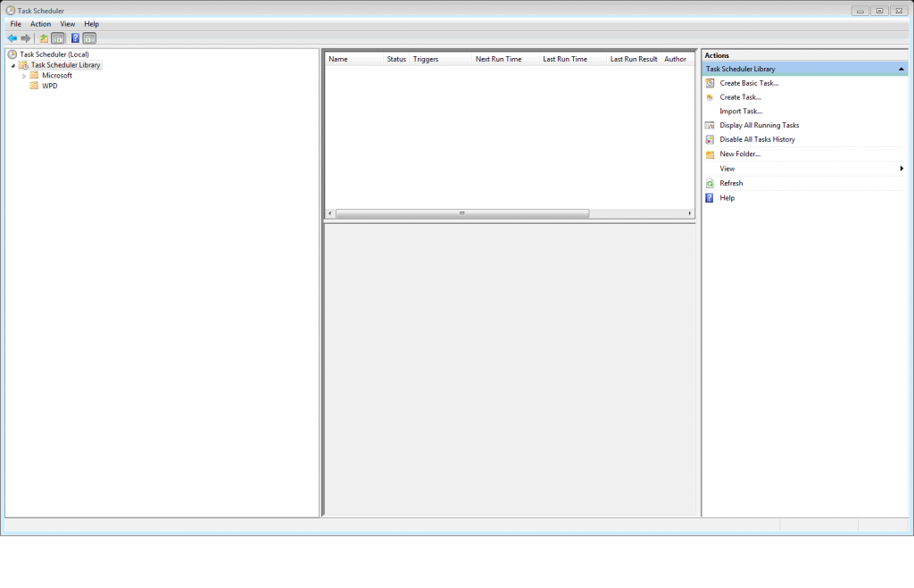Click the Microsoft folder icon in tree
914x588 pixels.
(x=35, y=75)
